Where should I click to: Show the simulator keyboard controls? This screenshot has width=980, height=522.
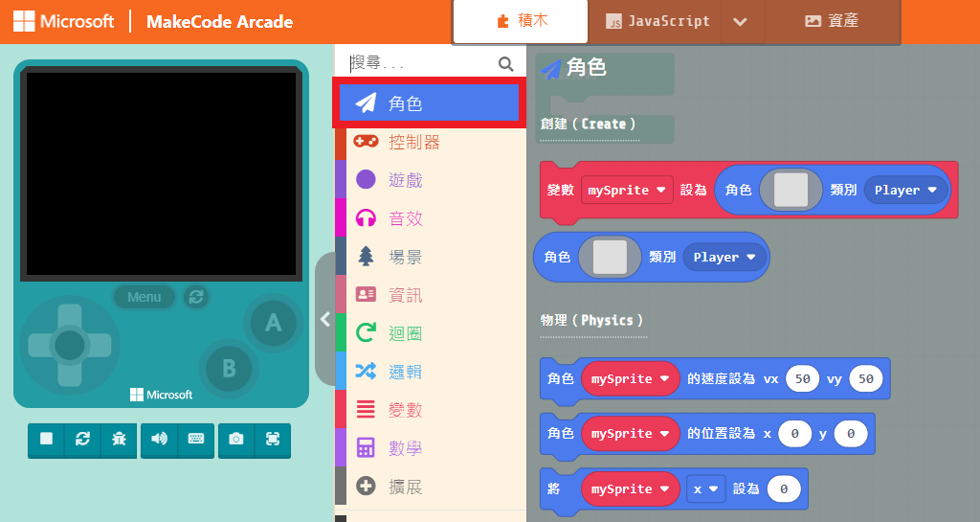[x=196, y=440]
